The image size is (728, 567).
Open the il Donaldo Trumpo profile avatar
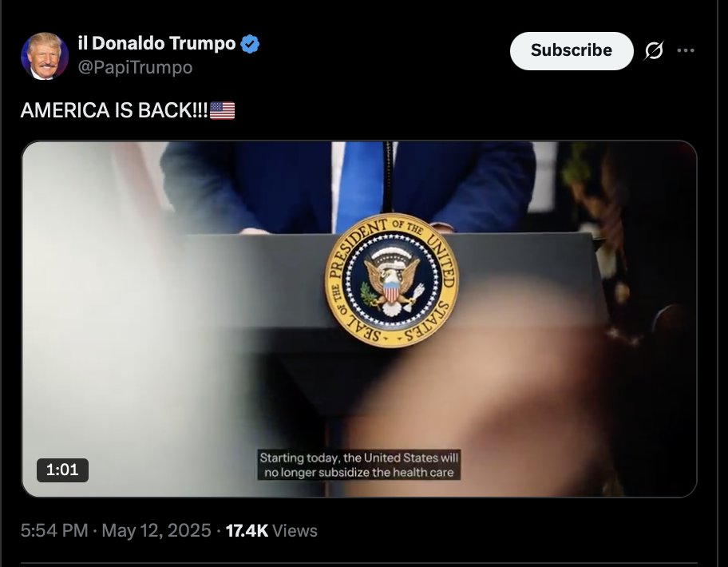tap(45, 56)
